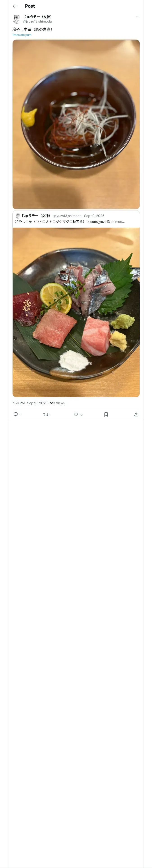Open quoted post text 冷やし中華（中トロ大トロヅケマグロ秋刀魚）
152x868 pixels.
click(50, 221)
